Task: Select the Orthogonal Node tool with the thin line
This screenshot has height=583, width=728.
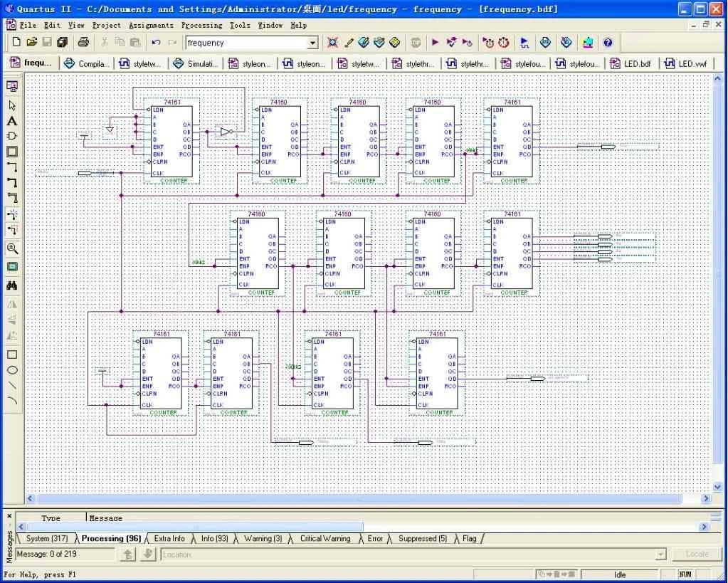Action: point(13,167)
